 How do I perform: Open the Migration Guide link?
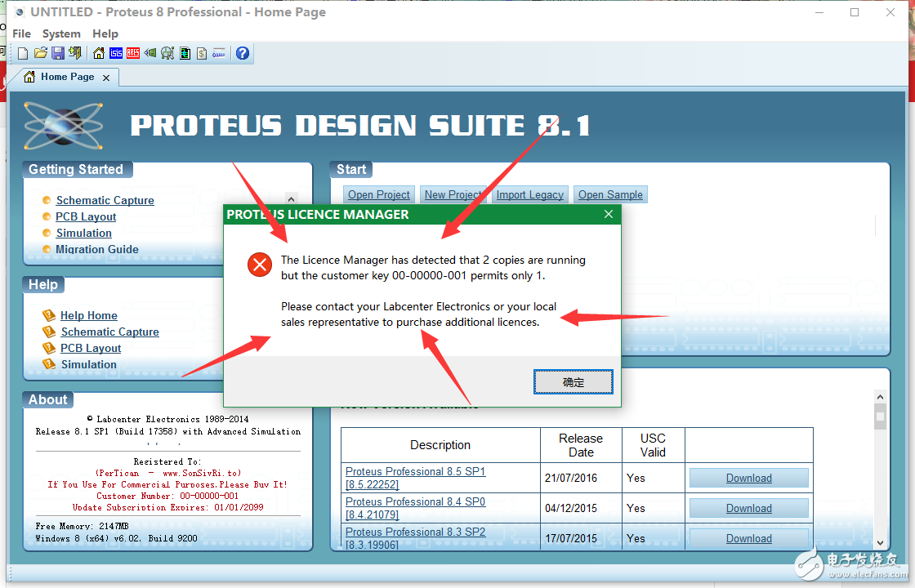pyautogui.click(x=97, y=249)
